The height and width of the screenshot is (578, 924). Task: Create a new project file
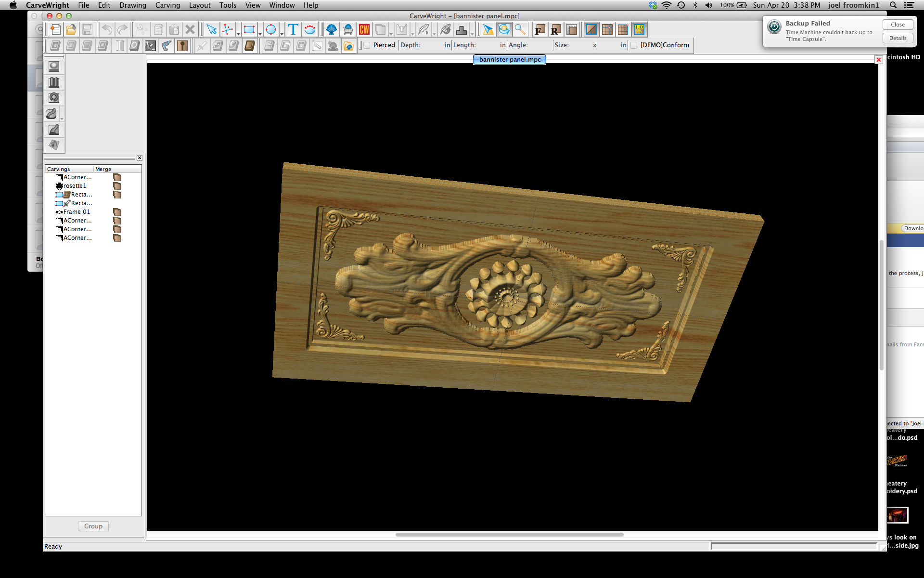(x=55, y=29)
